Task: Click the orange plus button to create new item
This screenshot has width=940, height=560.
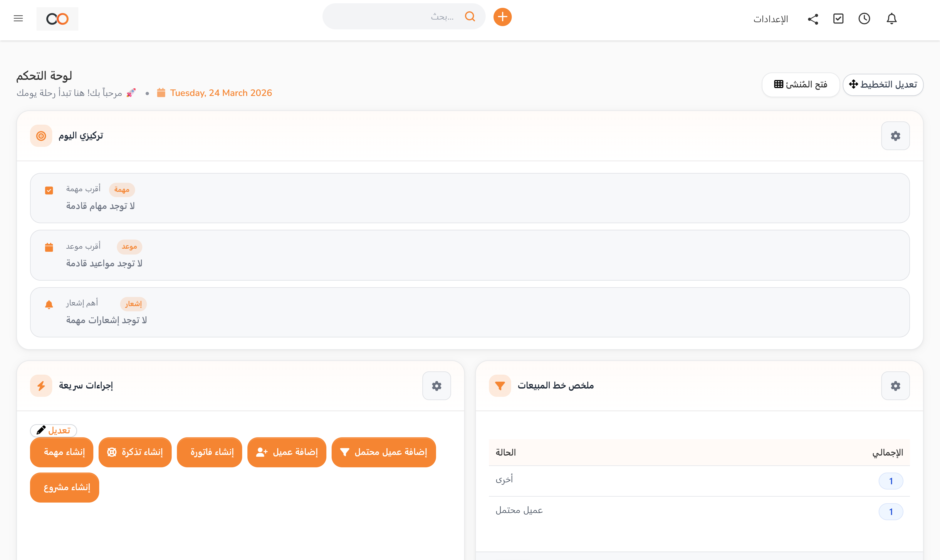Action: [502, 17]
